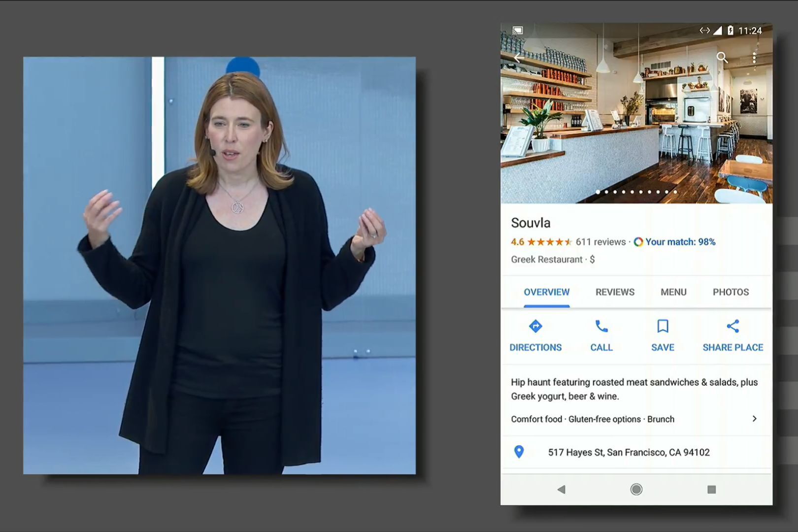
Task: Open the three-dot overflow menu
Action: tap(754, 58)
